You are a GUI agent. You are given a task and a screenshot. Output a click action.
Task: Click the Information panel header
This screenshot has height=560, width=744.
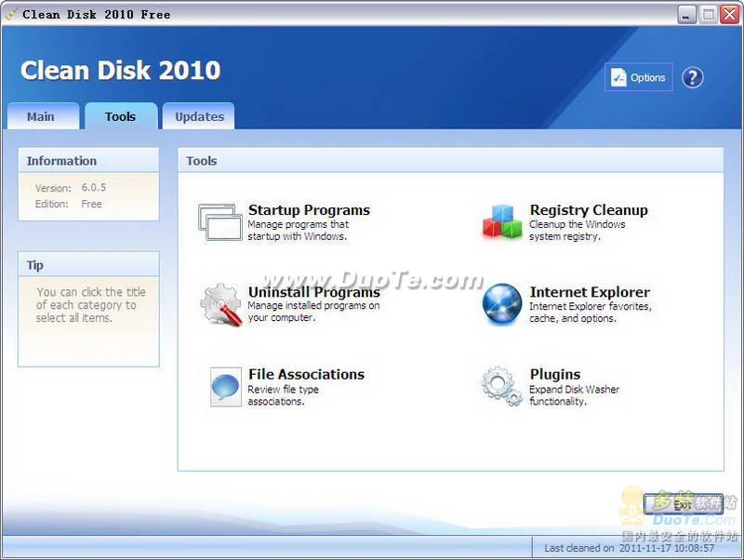(88, 160)
